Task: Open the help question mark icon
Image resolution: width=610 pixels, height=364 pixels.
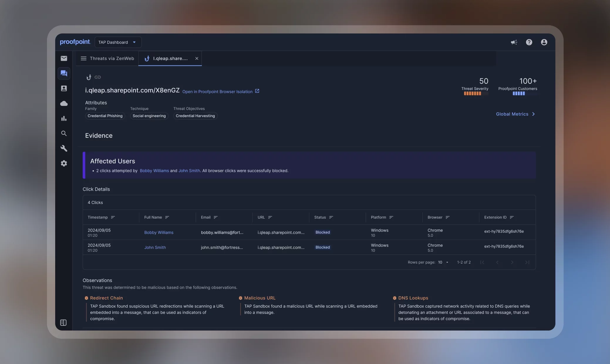Action: tap(529, 42)
